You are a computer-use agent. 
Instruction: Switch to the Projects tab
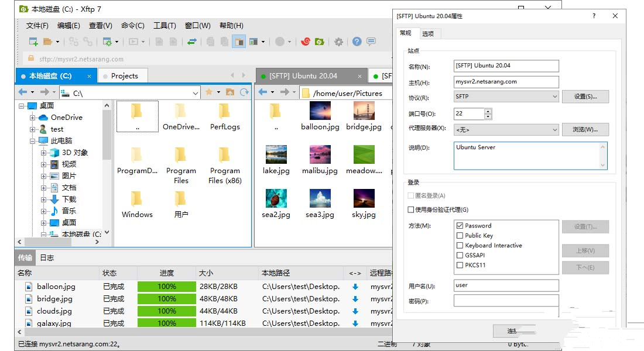123,76
